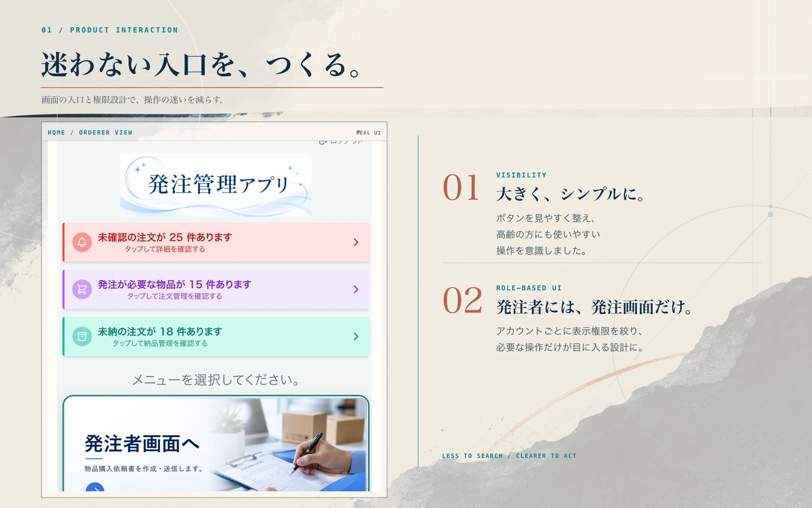Open chevron on 未納の注文が 18 件 card
Image resolution: width=812 pixels, height=508 pixels.
356,336
